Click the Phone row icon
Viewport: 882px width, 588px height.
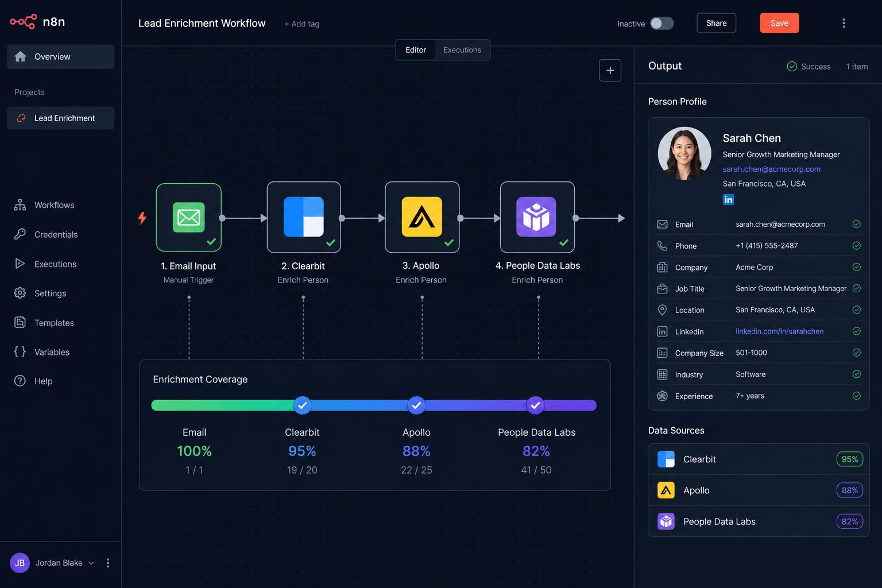tap(662, 246)
